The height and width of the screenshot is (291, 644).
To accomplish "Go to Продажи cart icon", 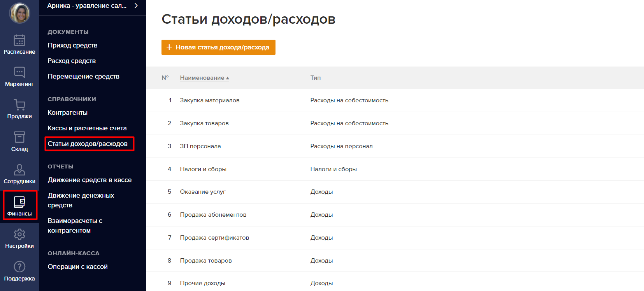I will [19, 105].
